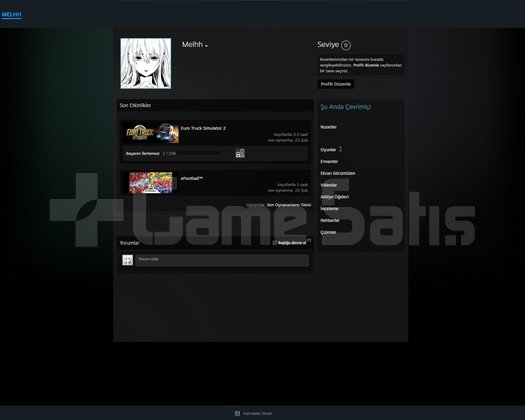Open the bold Profili düzenle link in badge hint
Viewport: 525px width, 420px height.
366,65
